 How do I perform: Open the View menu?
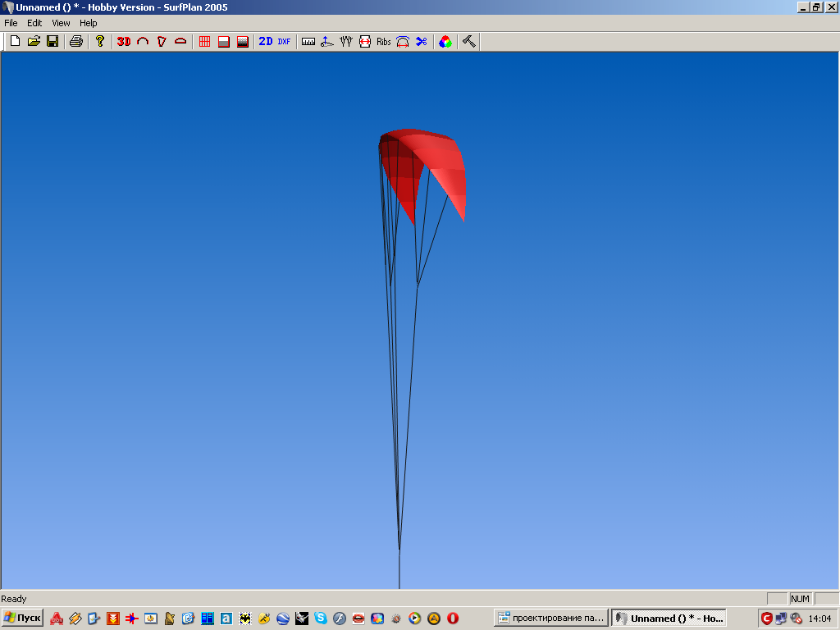(x=61, y=23)
